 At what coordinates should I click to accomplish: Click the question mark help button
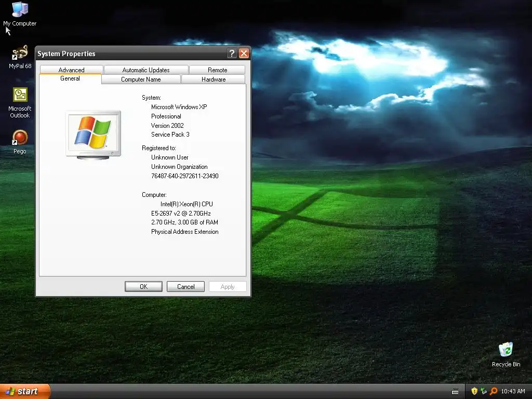pyautogui.click(x=232, y=54)
